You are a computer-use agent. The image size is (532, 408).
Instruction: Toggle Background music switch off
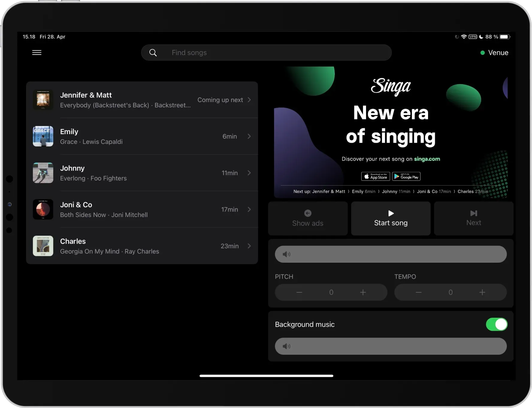coord(497,324)
